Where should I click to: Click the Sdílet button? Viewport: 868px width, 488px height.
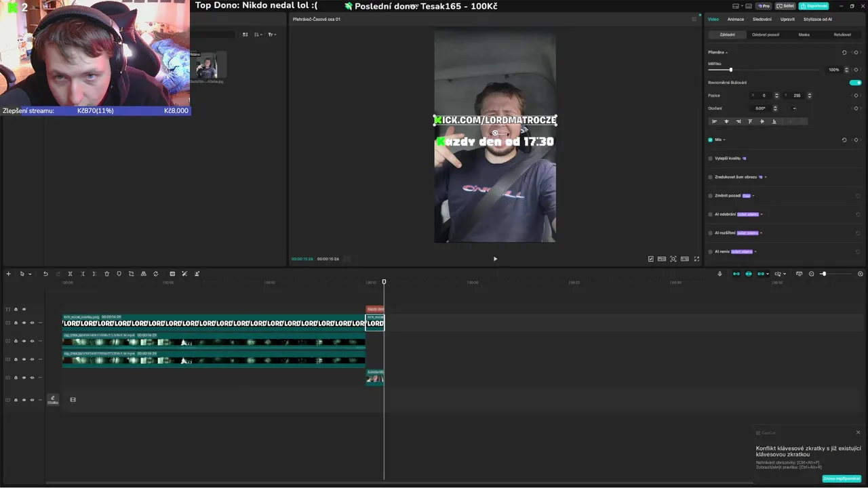point(786,5)
